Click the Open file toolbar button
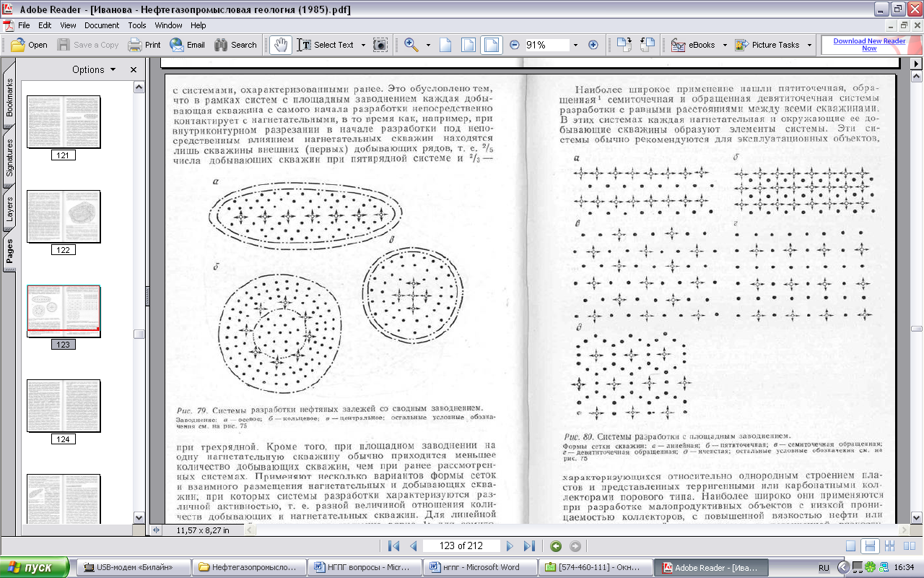This screenshot has width=924, height=578. click(30, 45)
